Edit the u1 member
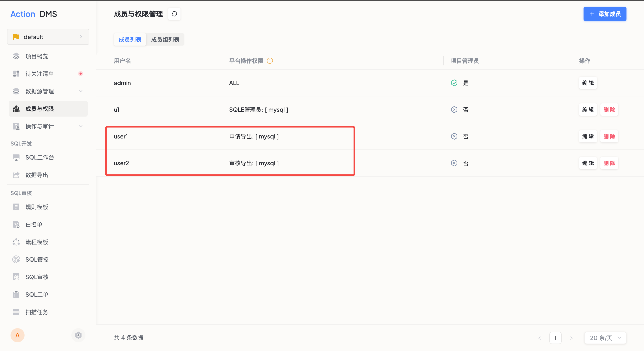 point(588,110)
